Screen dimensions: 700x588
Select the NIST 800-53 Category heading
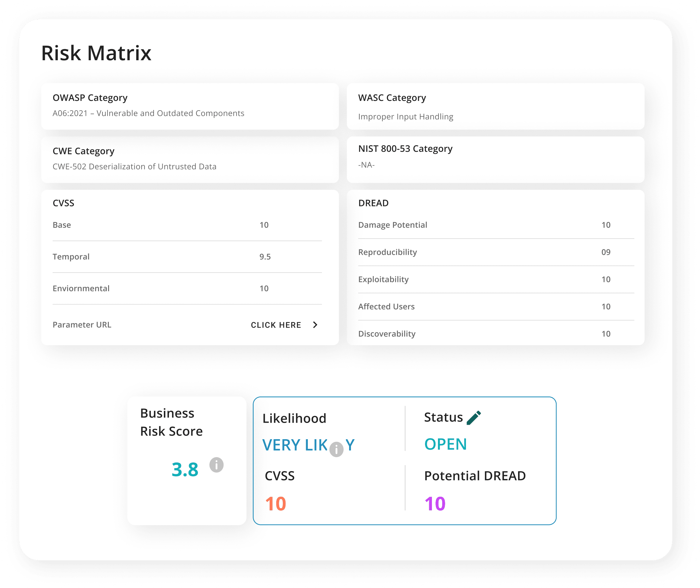pyautogui.click(x=405, y=149)
